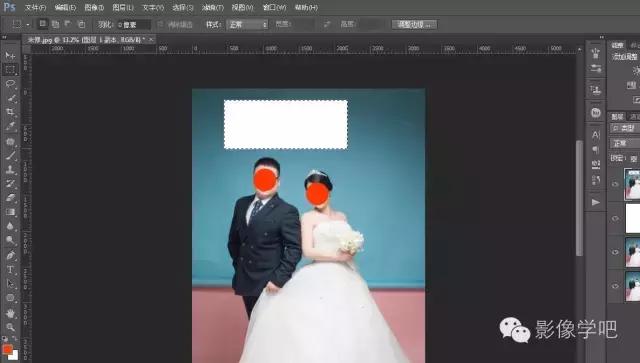The height and width of the screenshot is (363, 640).
Task: Expand the right panel dock arrows
Action: pyautogui.click(x=602, y=37)
